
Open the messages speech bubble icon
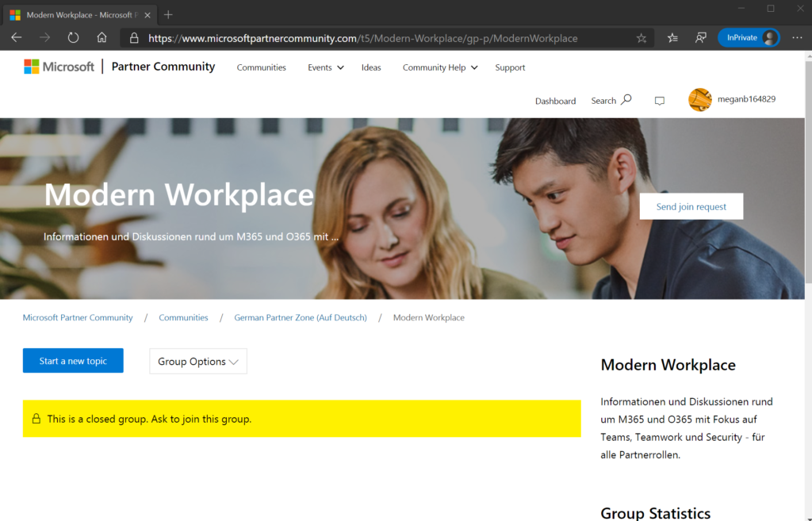[x=659, y=101]
